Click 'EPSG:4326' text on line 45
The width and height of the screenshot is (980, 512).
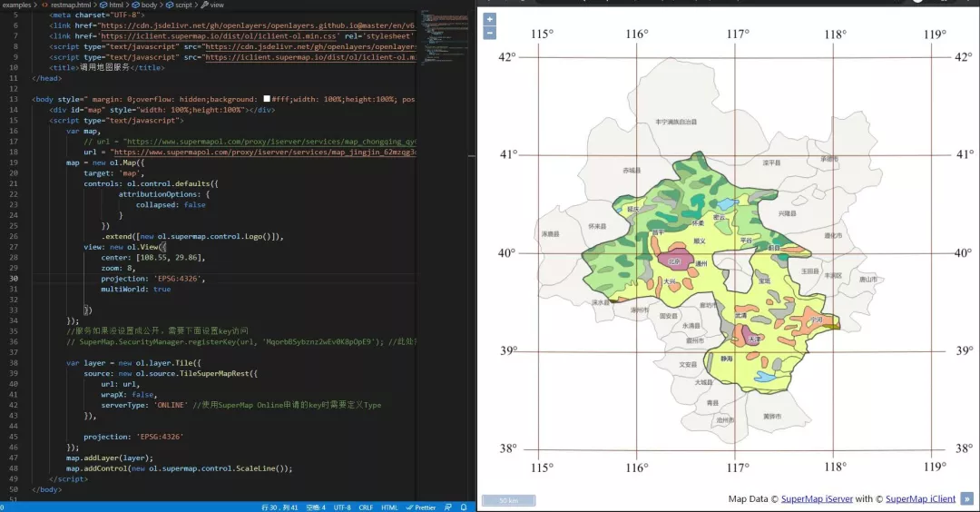tap(160, 437)
